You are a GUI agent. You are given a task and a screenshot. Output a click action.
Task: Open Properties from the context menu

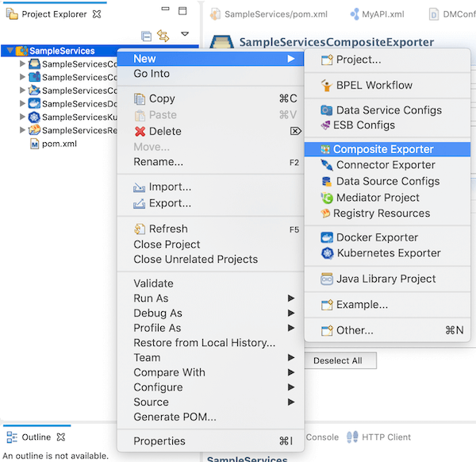point(210,441)
